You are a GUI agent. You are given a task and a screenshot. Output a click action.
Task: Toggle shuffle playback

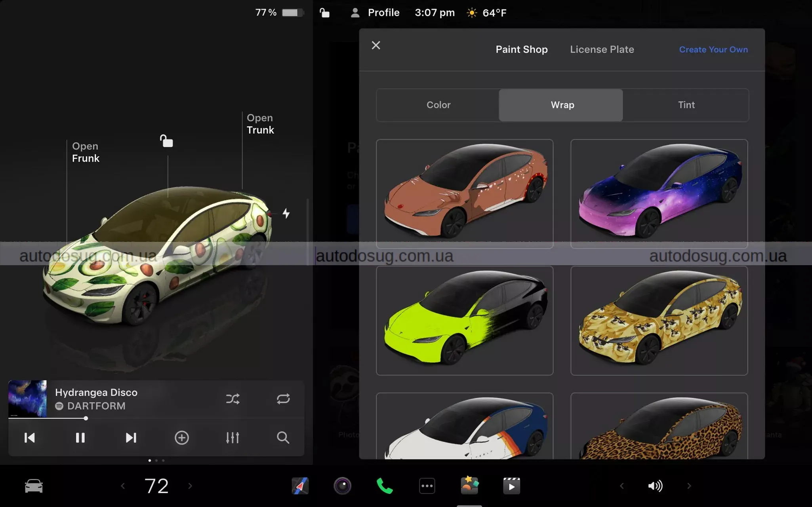point(233,399)
